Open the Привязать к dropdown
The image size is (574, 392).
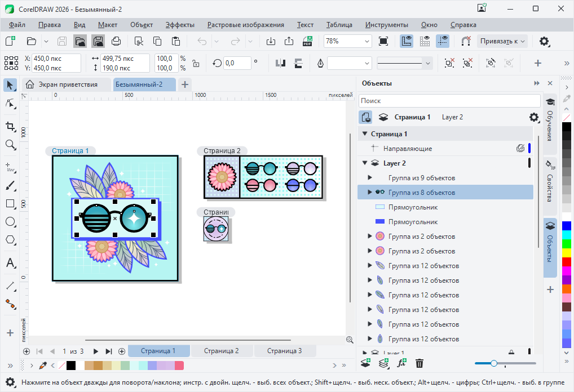tap(502, 41)
